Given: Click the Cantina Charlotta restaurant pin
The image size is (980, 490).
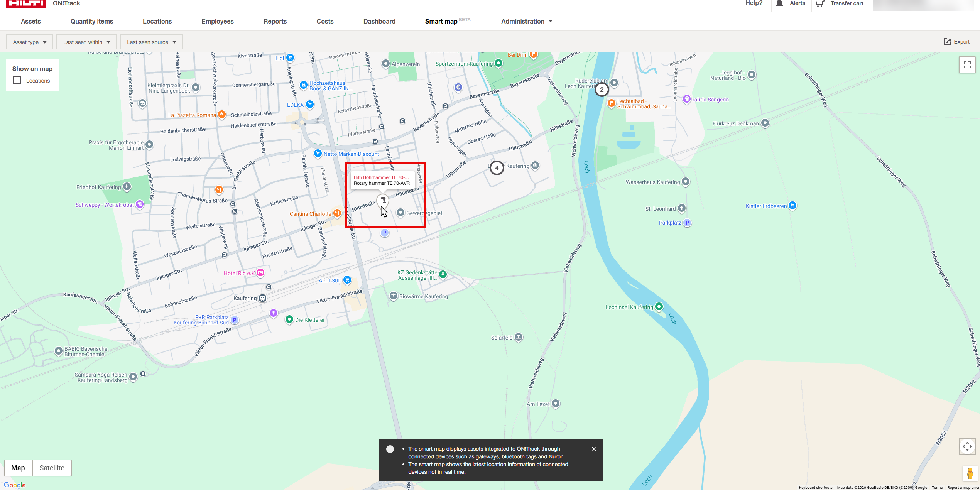Looking at the screenshot, I should (x=337, y=213).
